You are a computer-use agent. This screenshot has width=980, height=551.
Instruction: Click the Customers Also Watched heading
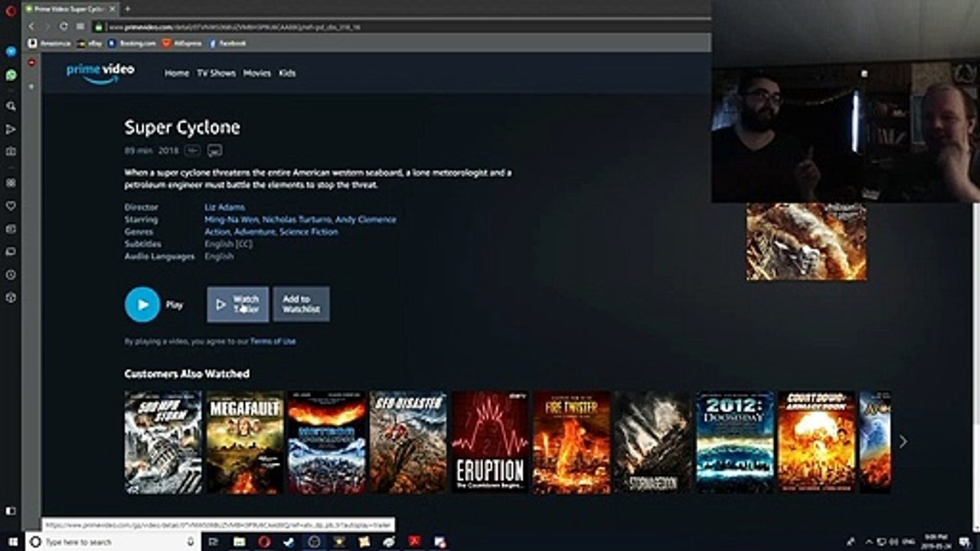tap(187, 373)
